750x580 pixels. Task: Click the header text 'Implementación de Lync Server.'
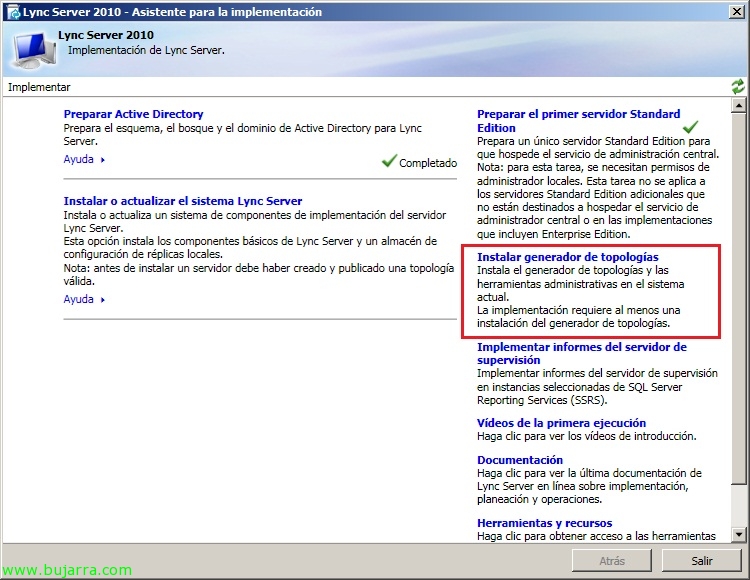click(x=146, y=50)
